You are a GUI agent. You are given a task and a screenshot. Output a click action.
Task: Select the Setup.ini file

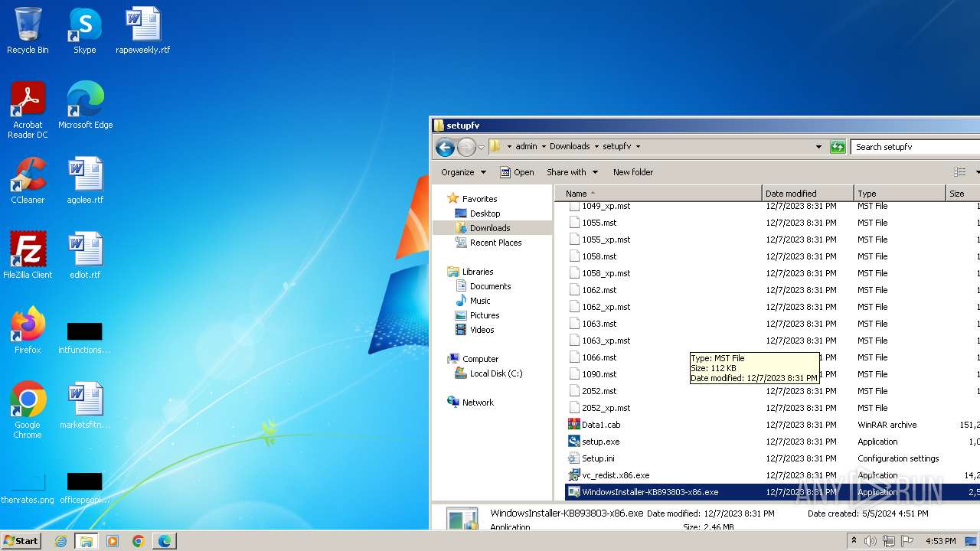click(x=598, y=458)
